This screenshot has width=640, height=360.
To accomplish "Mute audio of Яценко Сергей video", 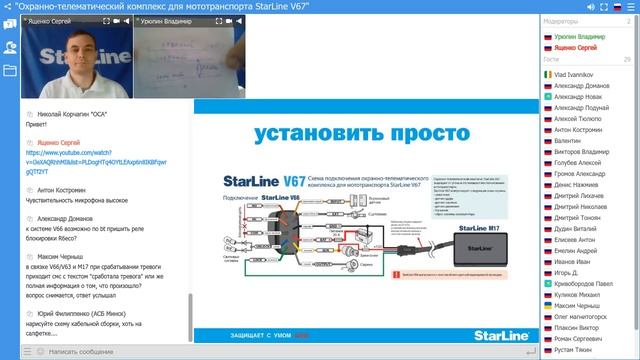I will click(x=127, y=21).
